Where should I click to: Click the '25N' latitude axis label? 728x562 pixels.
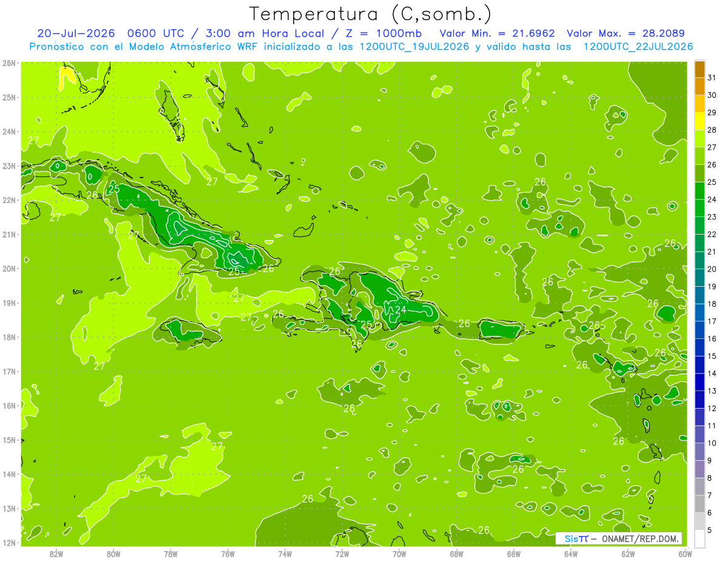[8, 98]
